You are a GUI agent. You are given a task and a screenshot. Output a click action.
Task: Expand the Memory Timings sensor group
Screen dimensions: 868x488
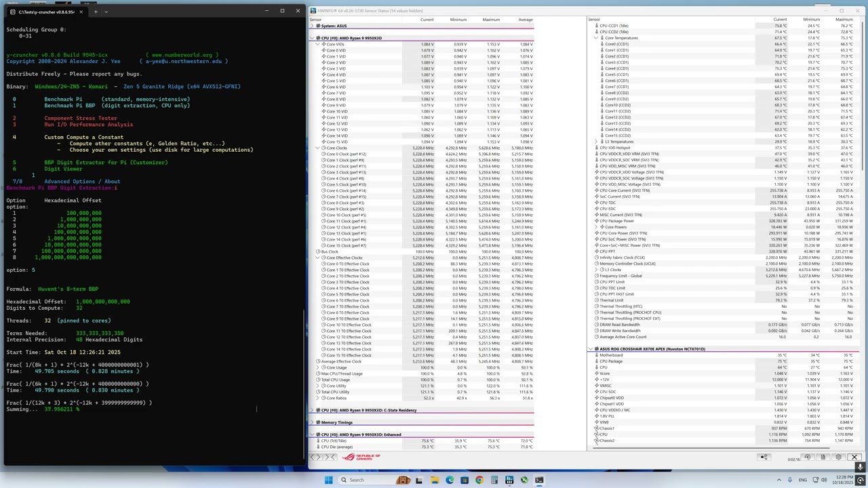click(x=313, y=422)
